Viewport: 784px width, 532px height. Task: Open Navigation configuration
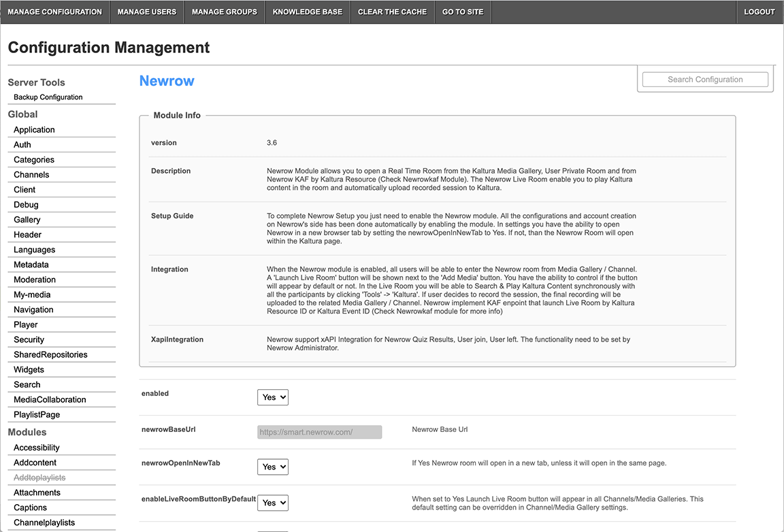[x=33, y=310]
